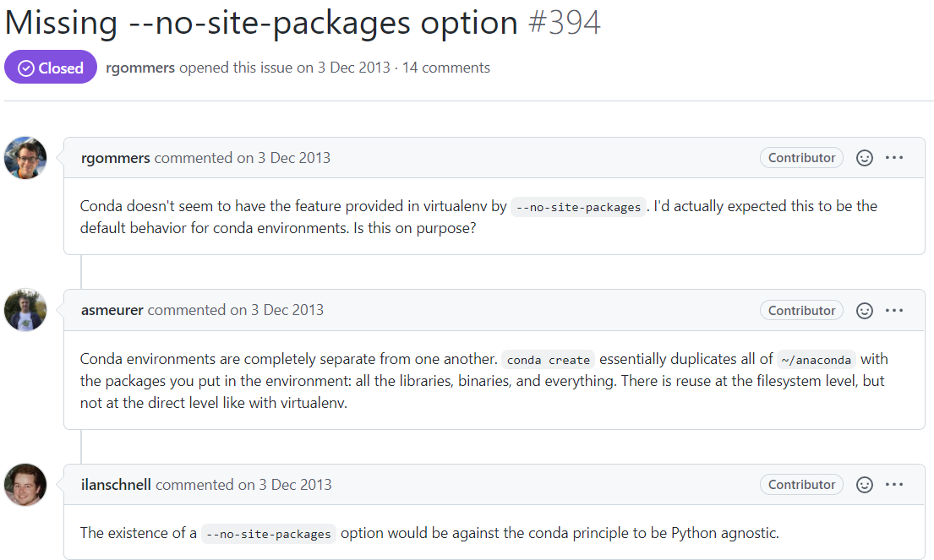Viewport: 934px width, 560px height.
Task: Click '--no-site-packages' code in ilanschnell comment
Action: click(x=269, y=534)
